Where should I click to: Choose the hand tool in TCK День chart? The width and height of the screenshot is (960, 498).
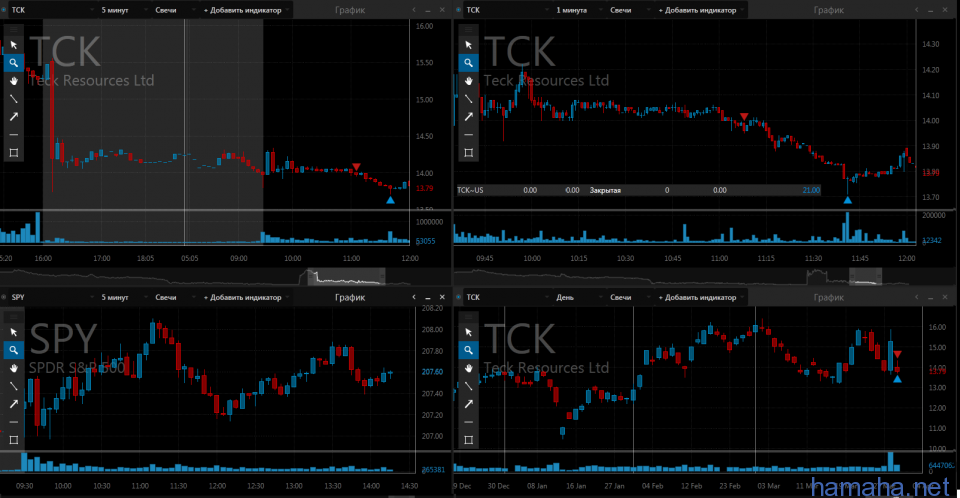tap(468, 368)
